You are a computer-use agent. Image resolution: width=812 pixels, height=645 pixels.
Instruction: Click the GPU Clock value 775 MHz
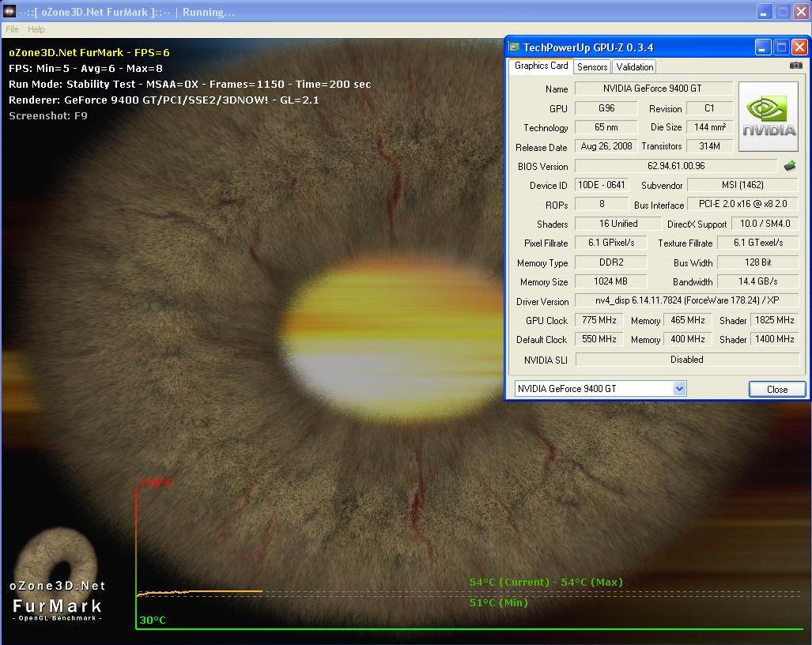point(599,320)
